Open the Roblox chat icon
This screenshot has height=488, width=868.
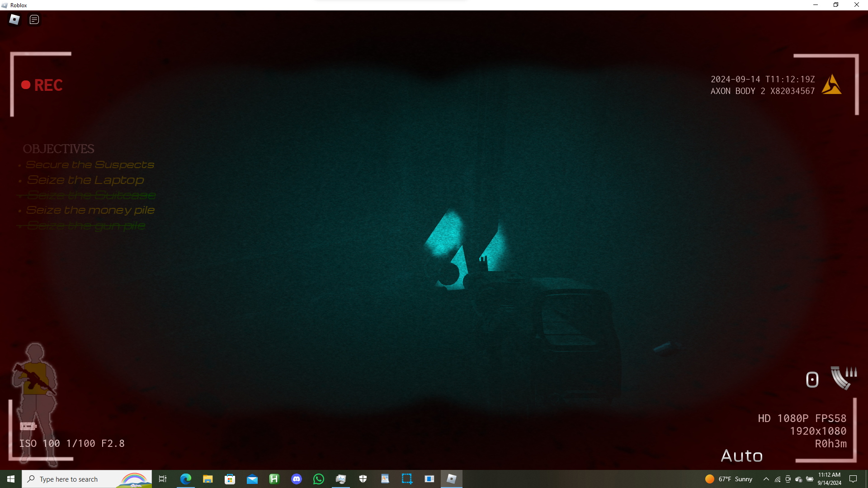(34, 19)
